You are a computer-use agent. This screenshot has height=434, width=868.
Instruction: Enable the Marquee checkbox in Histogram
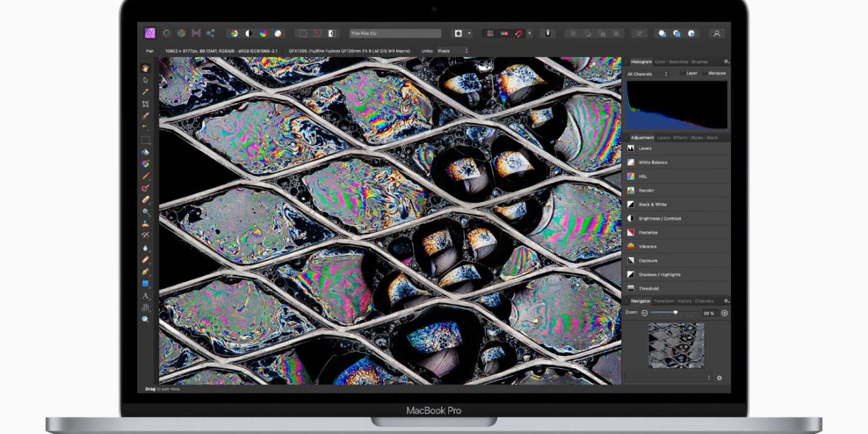tap(705, 73)
